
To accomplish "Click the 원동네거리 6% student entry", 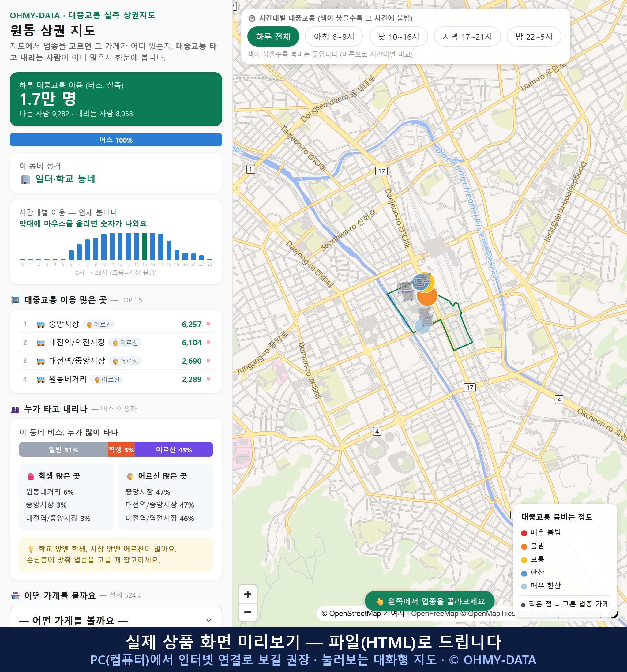I will pos(50,492).
